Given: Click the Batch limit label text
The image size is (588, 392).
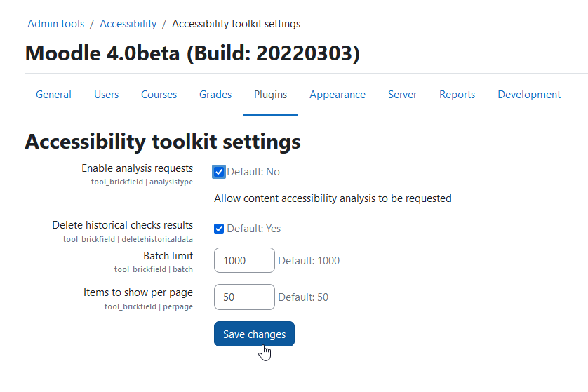Looking at the screenshot, I should coord(168,255).
